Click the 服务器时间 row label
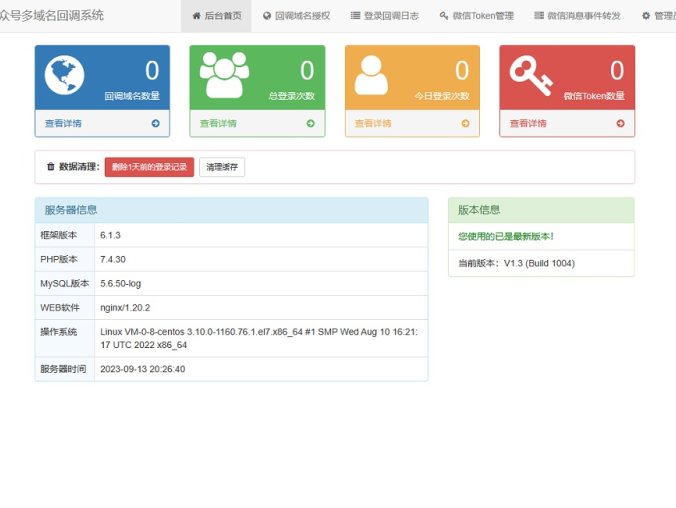 click(63, 369)
